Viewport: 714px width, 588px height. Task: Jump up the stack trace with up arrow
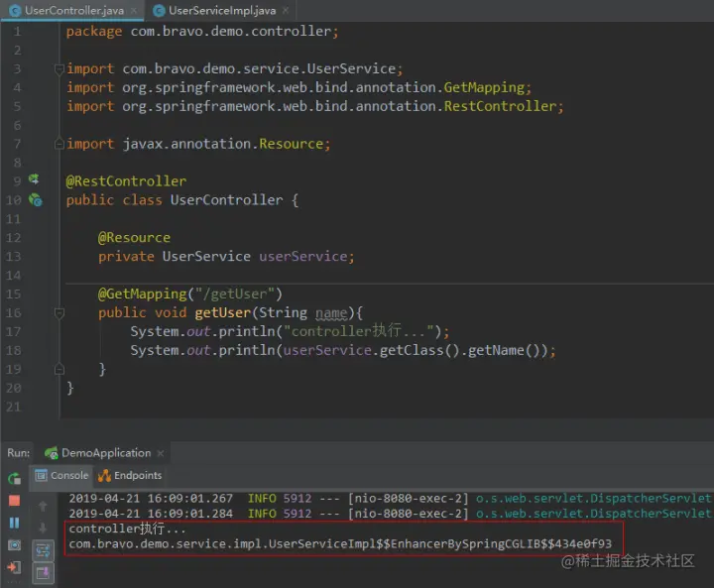(43, 506)
